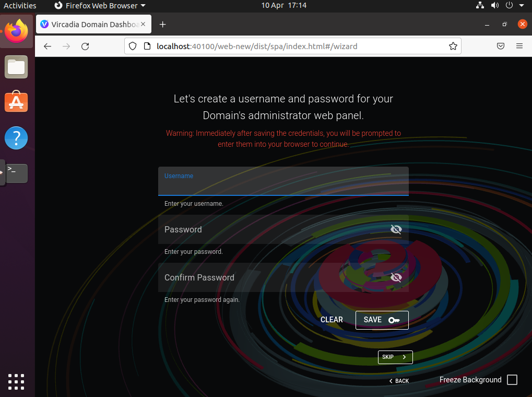The height and width of the screenshot is (397, 532).
Task: Close the Firefox window
Action: coord(523,24)
